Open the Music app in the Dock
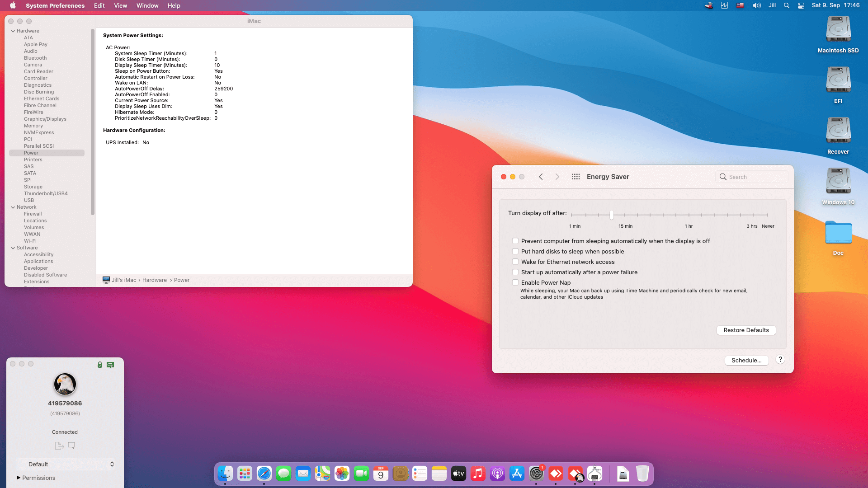 pos(478,474)
